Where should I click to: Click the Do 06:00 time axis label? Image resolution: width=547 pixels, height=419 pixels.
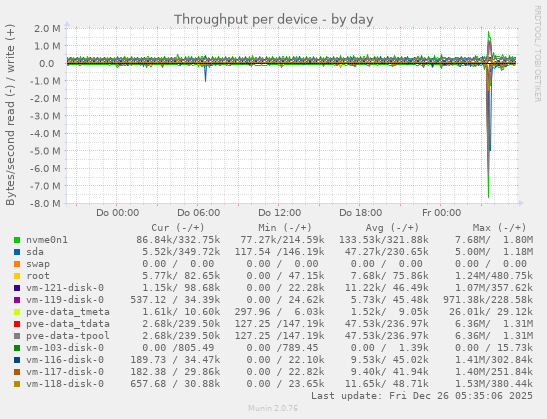198,213
